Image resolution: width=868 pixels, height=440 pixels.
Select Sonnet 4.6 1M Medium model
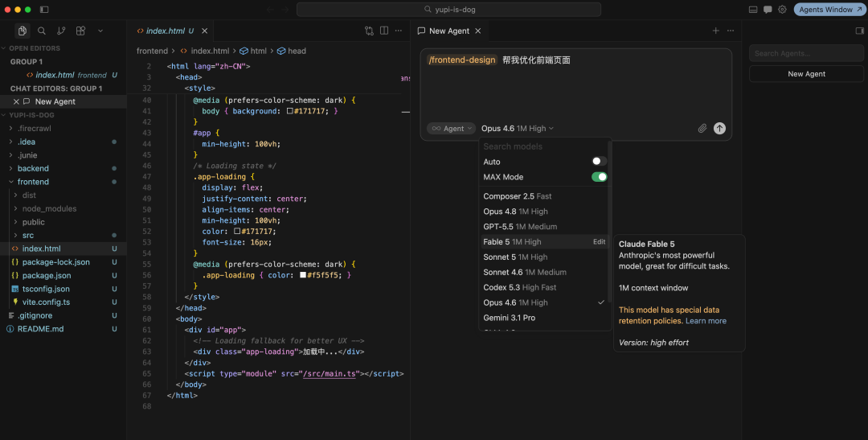click(544, 272)
